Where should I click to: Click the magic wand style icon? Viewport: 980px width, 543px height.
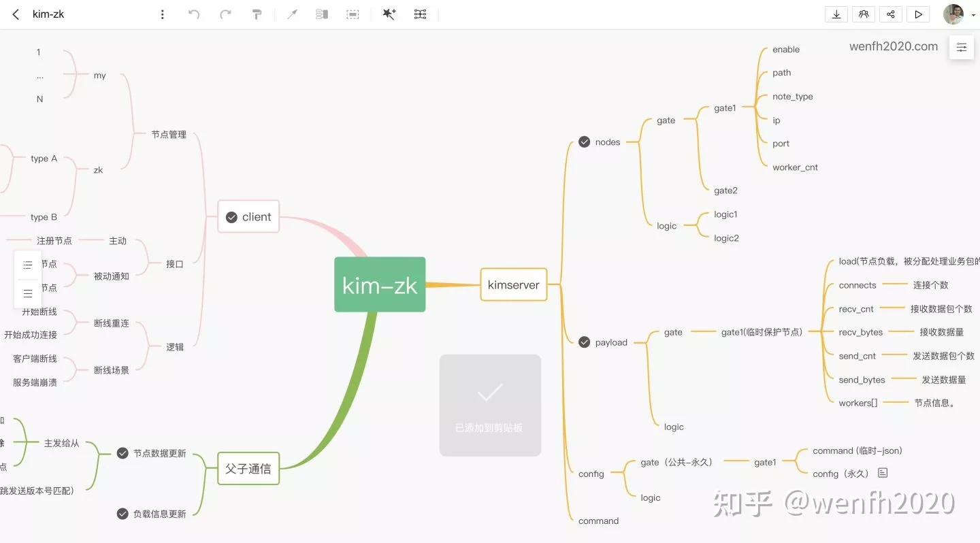click(389, 14)
